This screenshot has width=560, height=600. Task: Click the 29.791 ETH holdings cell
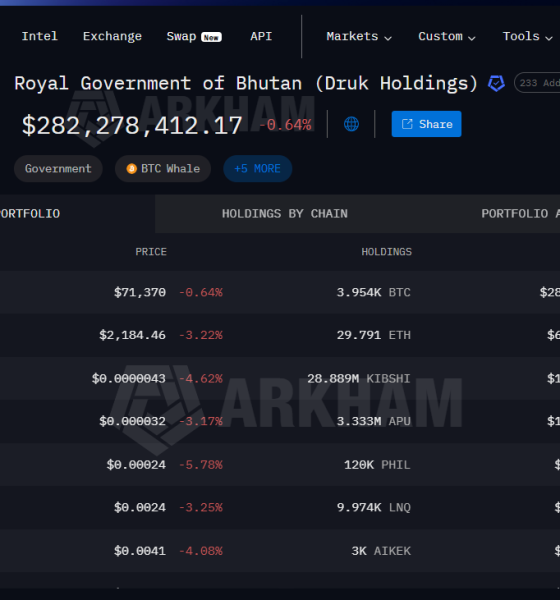[374, 335]
